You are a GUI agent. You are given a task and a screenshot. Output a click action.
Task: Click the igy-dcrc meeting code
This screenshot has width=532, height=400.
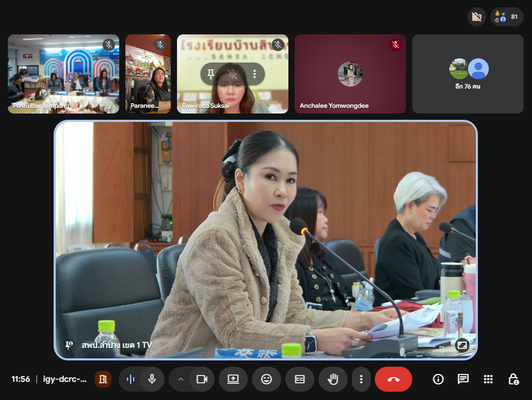coord(65,379)
